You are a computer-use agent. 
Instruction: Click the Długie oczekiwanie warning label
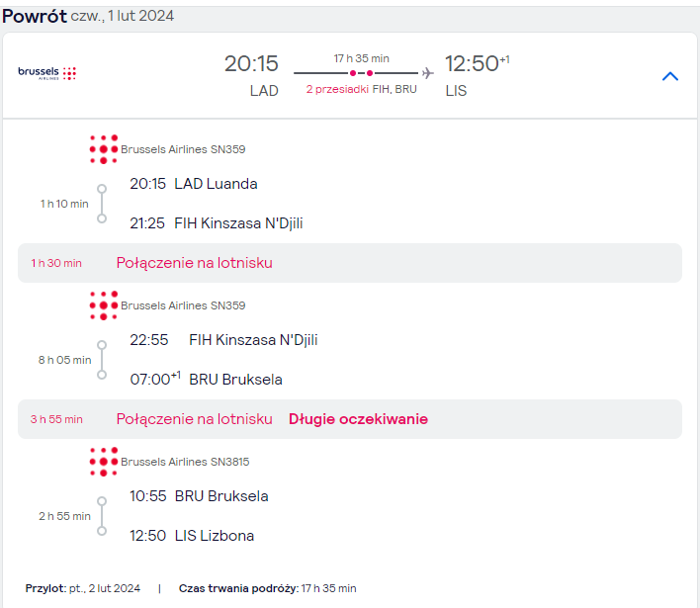pyautogui.click(x=358, y=419)
